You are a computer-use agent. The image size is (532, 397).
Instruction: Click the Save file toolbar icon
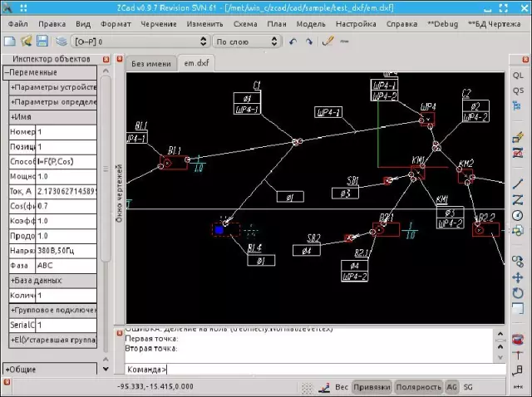(42, 41)
